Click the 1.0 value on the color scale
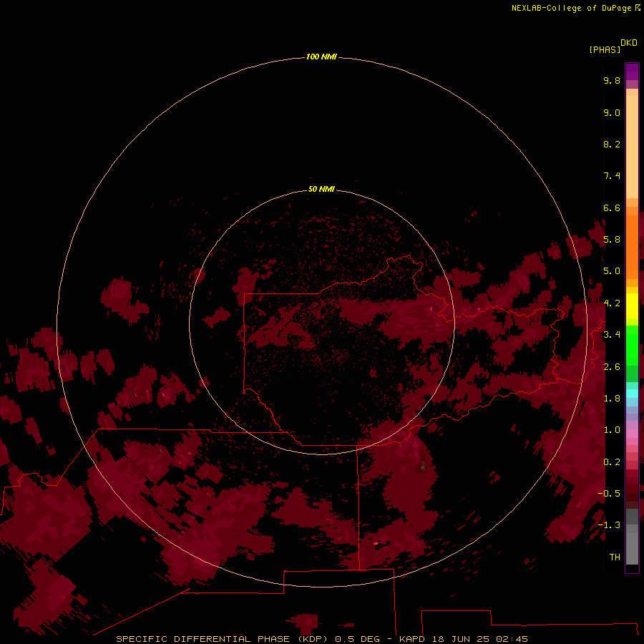 click(612, 430)
